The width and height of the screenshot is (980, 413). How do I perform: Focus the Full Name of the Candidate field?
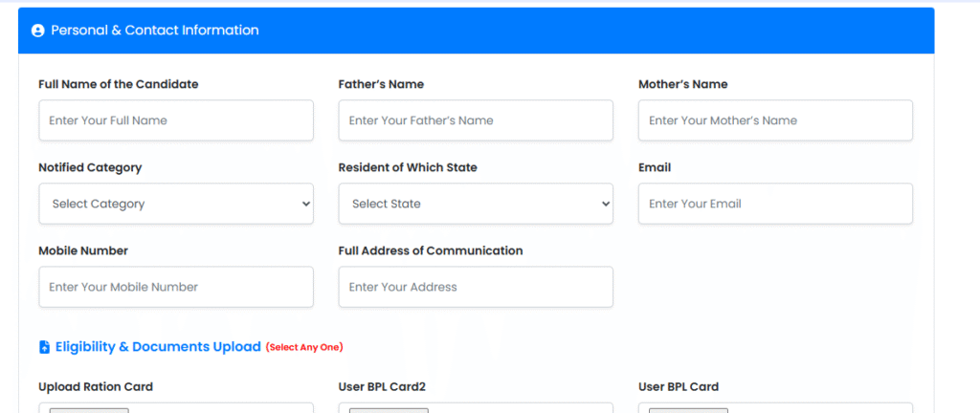pyautogui.click(x=176, y=120)
